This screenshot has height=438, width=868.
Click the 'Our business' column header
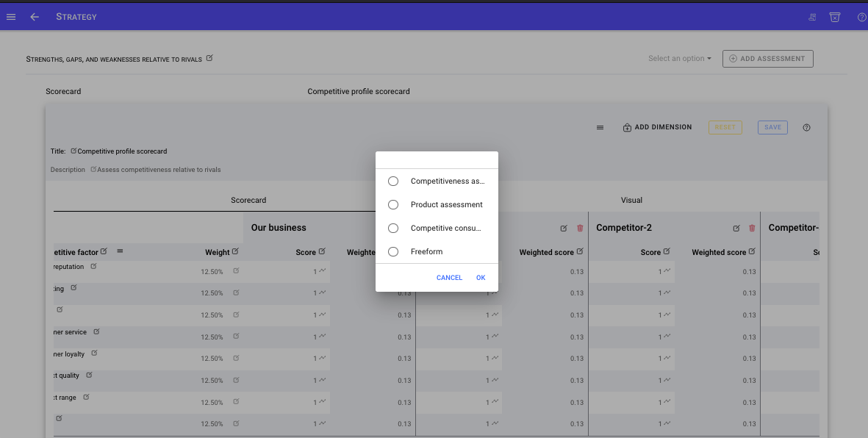[x=279, y=228]
